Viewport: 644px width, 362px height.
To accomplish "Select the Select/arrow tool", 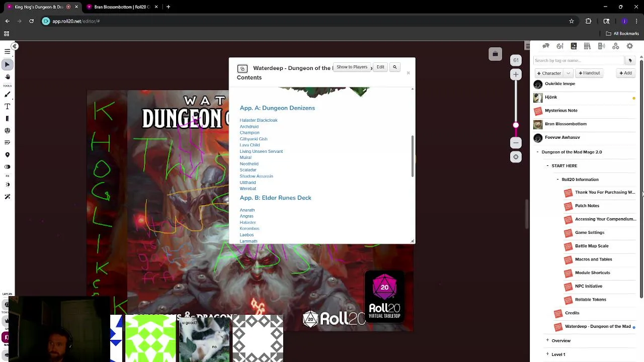I will point(7,64).
